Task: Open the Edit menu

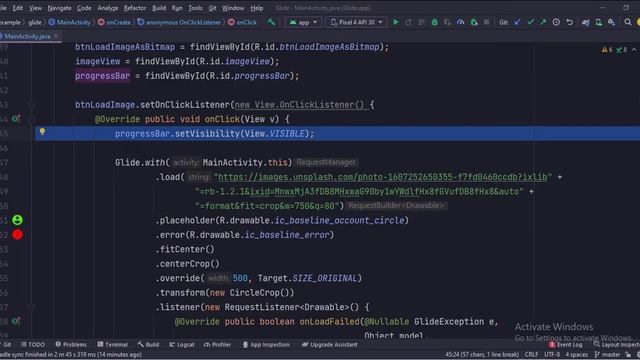Action: coord(18,8)
